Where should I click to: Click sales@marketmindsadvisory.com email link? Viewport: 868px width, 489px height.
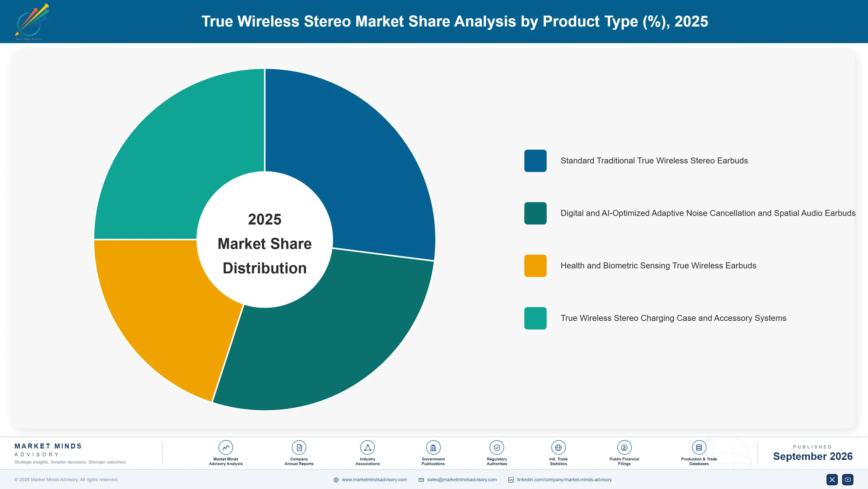point(462,480)
